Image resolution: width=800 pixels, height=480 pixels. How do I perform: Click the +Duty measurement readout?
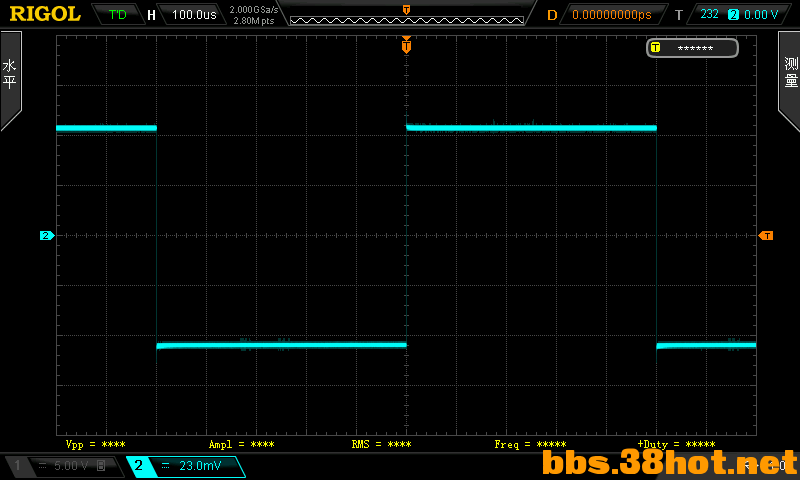[x=677, y=444]
